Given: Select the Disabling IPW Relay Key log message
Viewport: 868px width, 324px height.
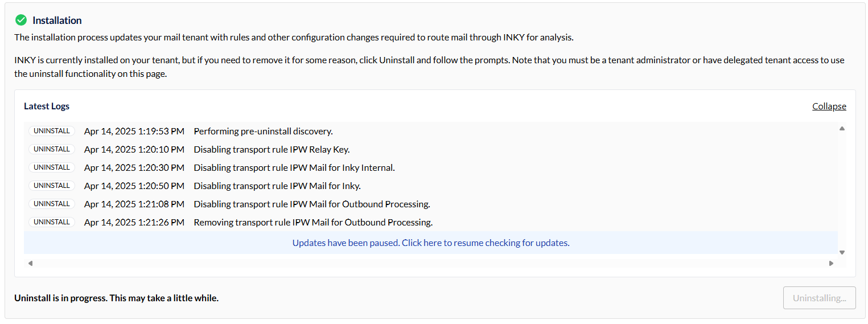Looking at the screenshot, I should (271, 150).
